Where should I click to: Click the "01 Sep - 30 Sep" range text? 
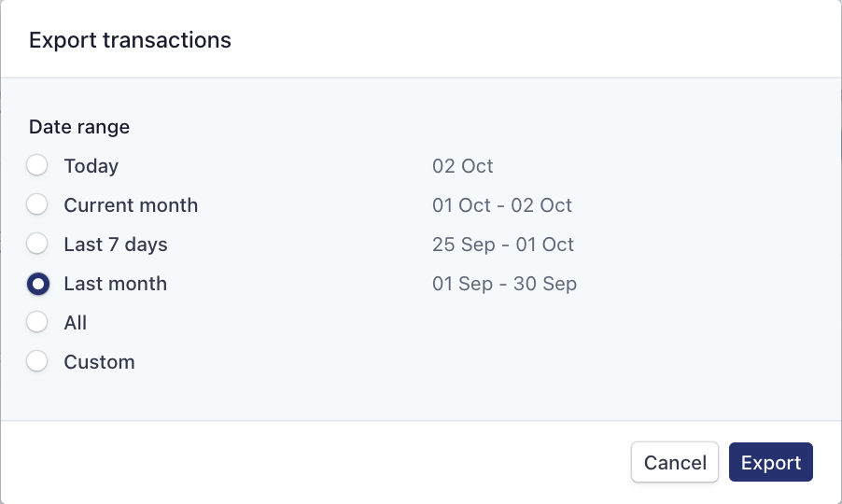[504, 284]
